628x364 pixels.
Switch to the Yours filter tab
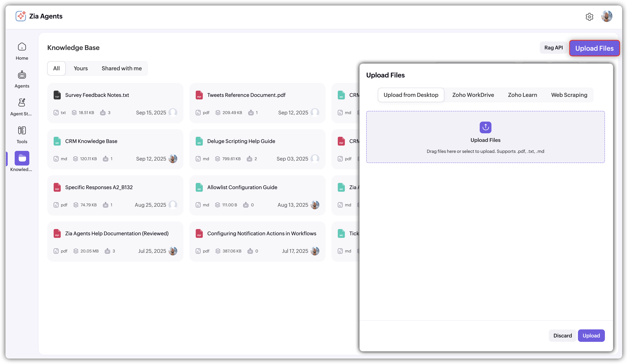pyautogui.click(x=81, y=68)
